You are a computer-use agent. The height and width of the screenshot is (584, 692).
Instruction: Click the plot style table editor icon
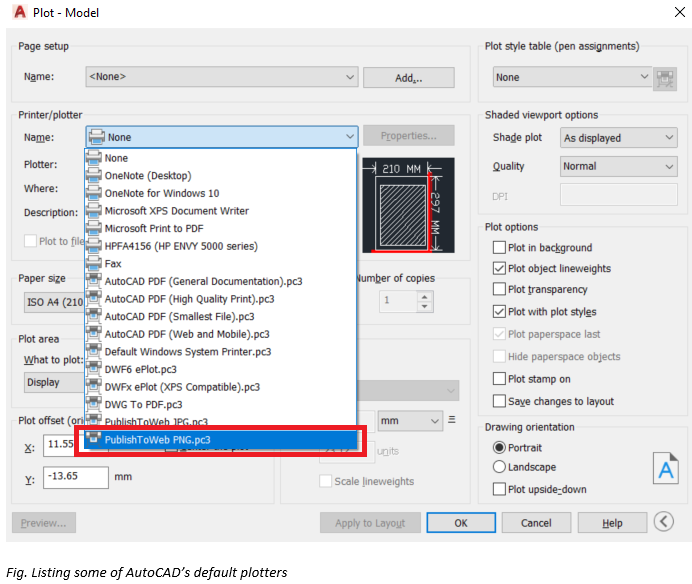(x=666, y=78)
